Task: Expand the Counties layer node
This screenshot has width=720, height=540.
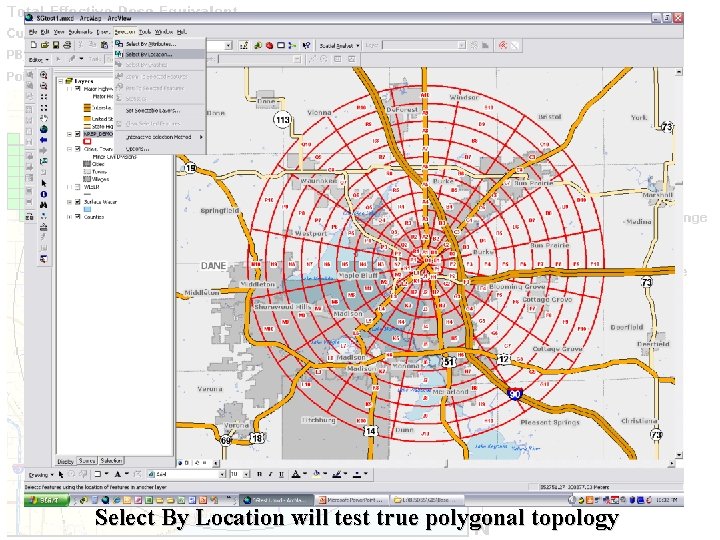Action: [x=69, y=216]
